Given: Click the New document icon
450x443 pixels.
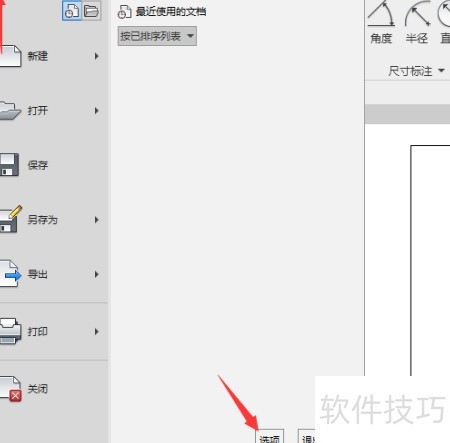Looking at the screenshot, I should tap(10, 56).
